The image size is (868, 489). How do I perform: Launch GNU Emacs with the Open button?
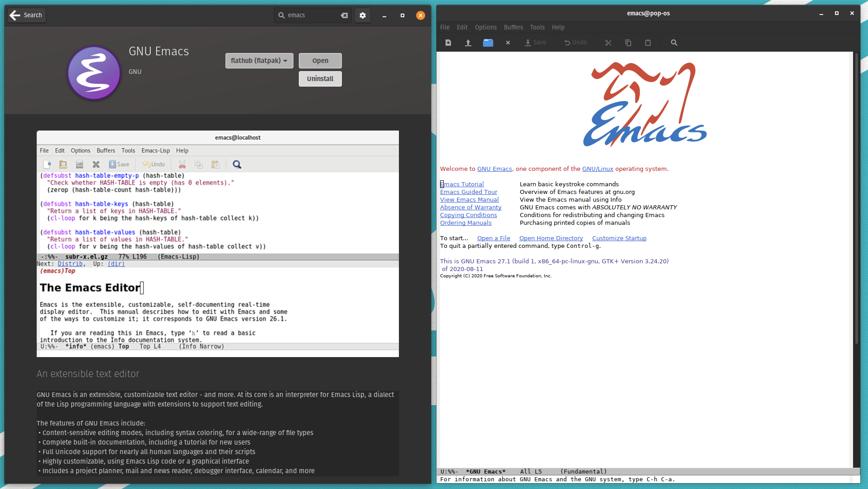pyautogui.click(x=320, y=60)
